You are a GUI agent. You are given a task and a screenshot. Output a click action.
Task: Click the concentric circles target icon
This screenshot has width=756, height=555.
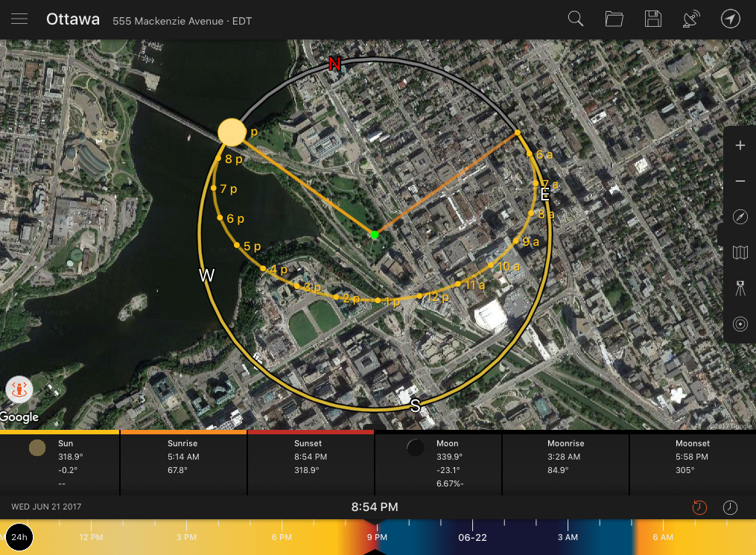(x=740, y=324)
